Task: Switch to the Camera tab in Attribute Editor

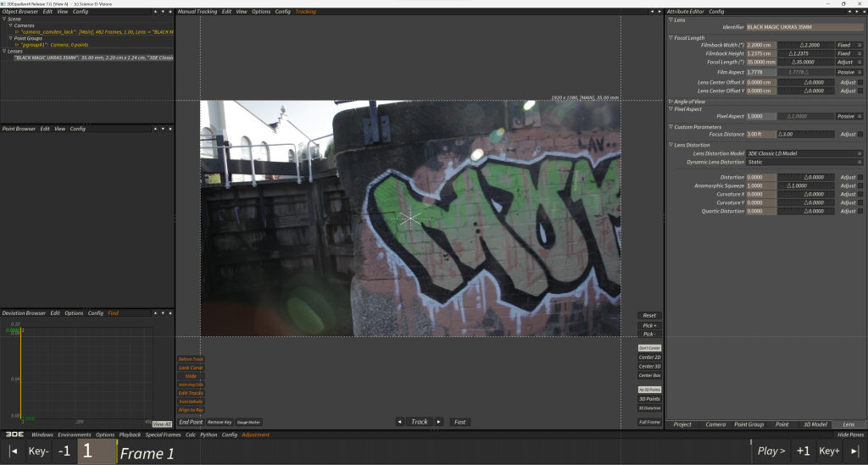Action: [715, 424]
